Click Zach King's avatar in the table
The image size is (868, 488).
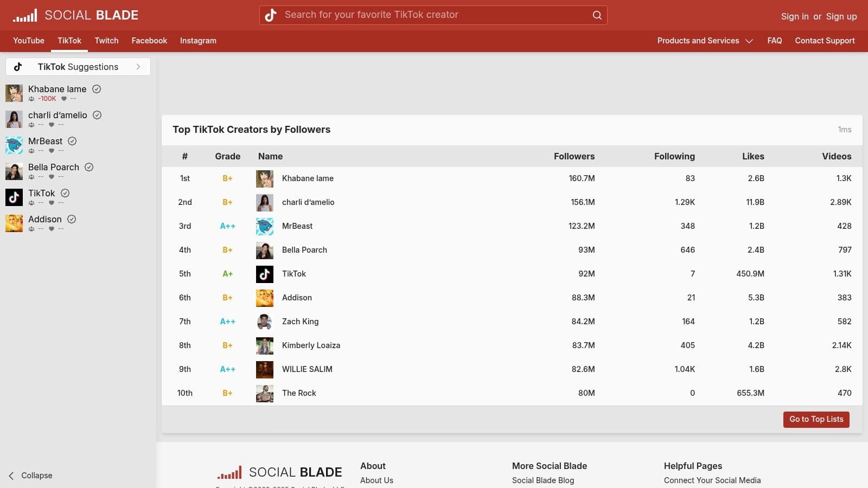(265, 322)
